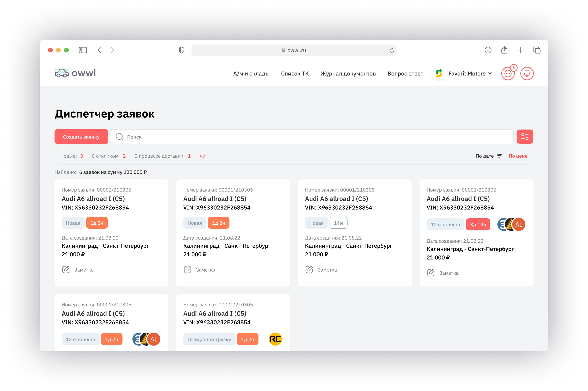The width and height of the screenshot is (588, 391).
Task: Click the 3д 12ч red time badge
Action: 478,225
